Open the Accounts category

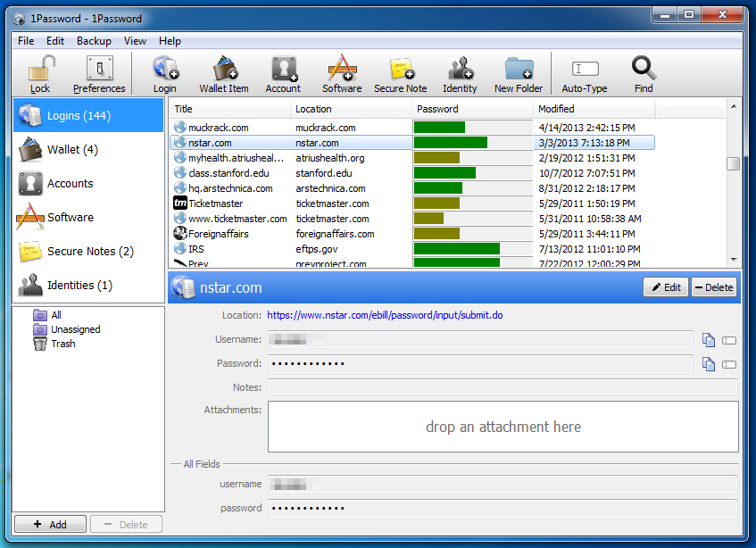click(x=88, y=184)
